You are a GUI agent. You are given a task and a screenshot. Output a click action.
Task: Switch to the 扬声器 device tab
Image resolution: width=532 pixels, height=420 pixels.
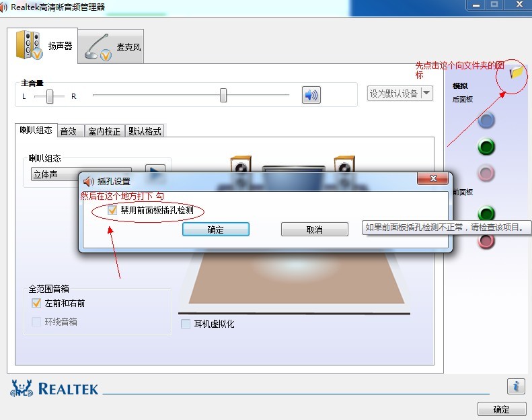[x=42, y=46]
